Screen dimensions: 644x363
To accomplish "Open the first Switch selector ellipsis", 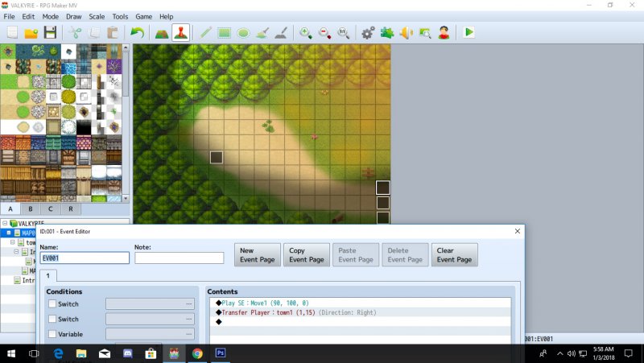I will [x=188, y=304].
